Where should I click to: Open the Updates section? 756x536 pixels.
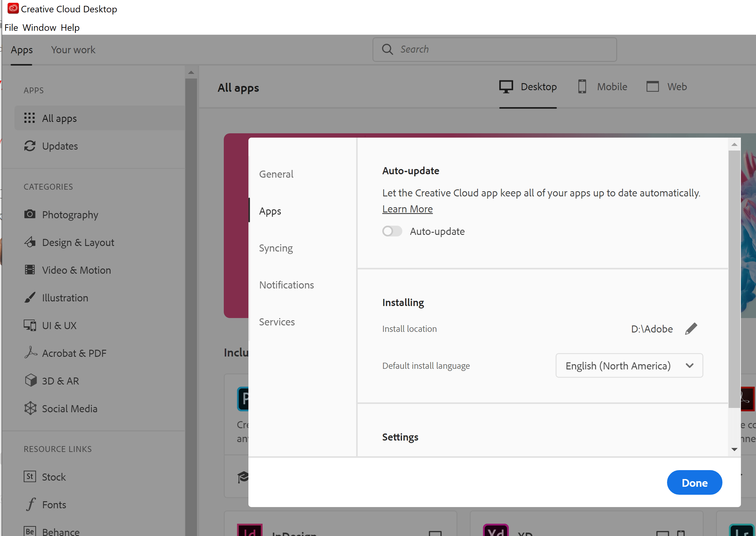60,146
